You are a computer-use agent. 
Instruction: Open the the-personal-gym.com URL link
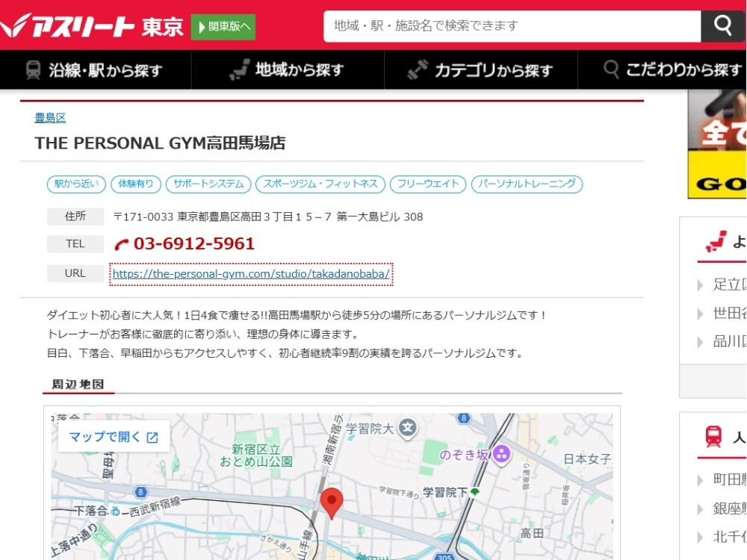(x=250, y=274)
